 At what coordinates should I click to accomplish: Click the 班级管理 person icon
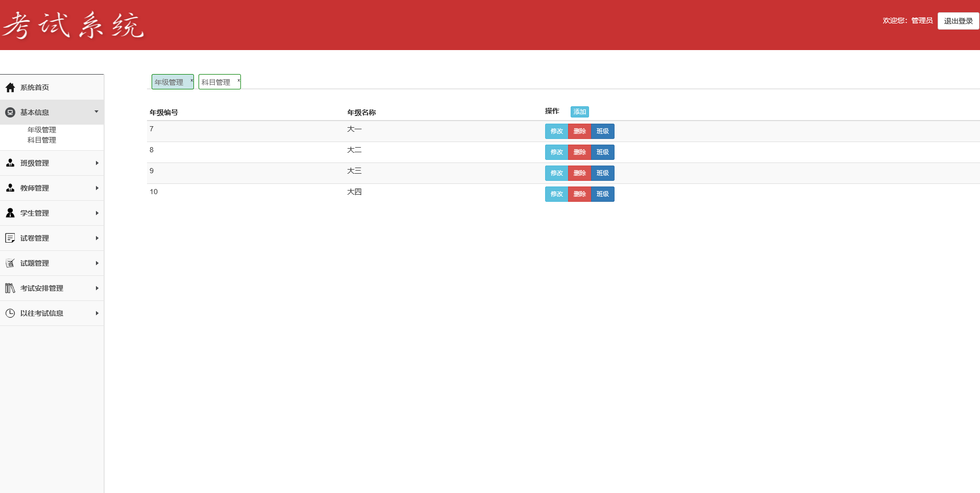tap(10, 163)
